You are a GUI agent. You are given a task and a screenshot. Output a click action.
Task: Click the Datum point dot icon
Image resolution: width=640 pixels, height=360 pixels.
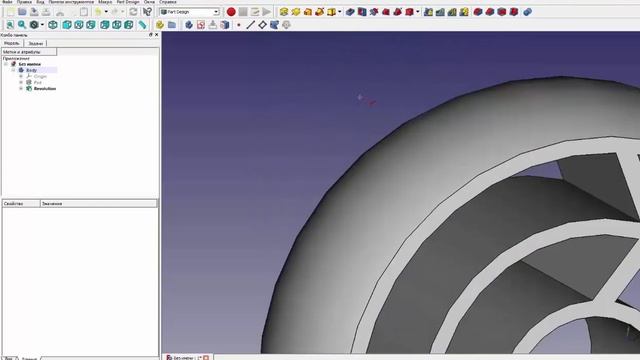pyautogui.click(x=239, y=25)
